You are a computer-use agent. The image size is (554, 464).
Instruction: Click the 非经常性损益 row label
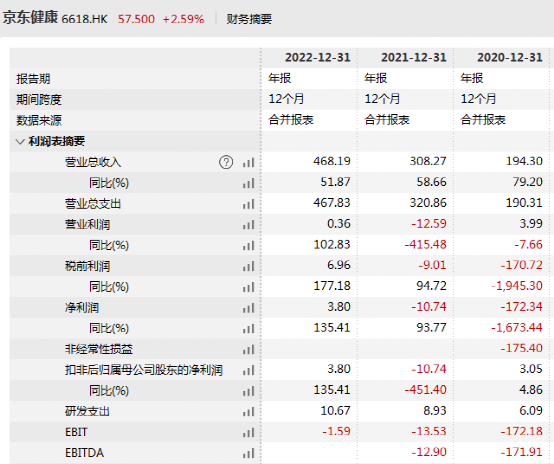99,349
